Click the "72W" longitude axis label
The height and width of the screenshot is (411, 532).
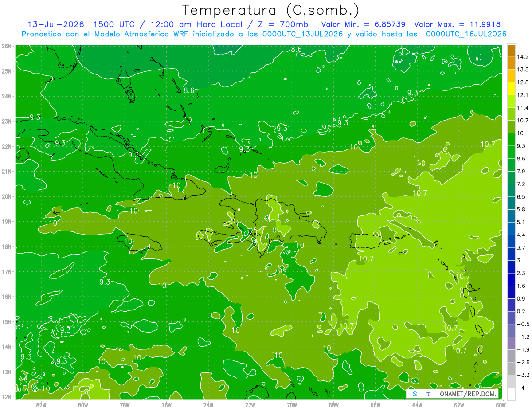click(250, 405)
